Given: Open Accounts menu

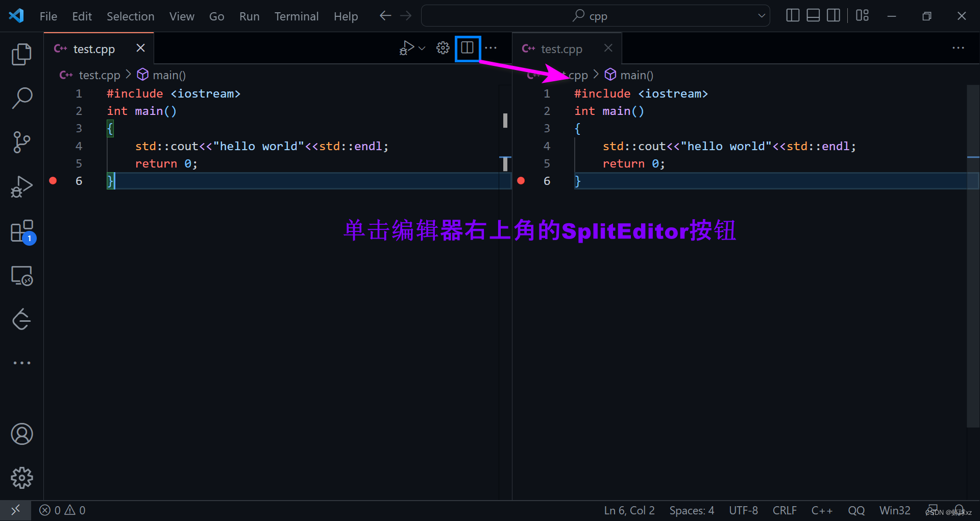Looking at the screenshot, I should tap(21, 434).
